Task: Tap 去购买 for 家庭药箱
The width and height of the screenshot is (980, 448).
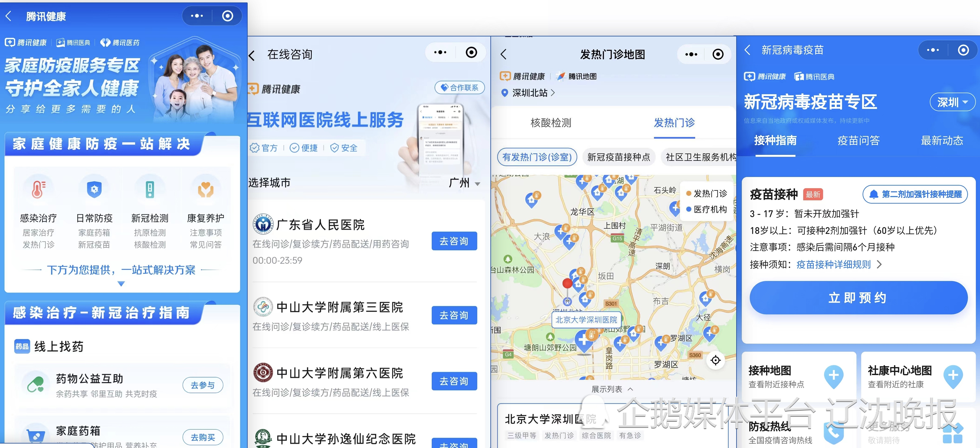Action: pos(202,437)
